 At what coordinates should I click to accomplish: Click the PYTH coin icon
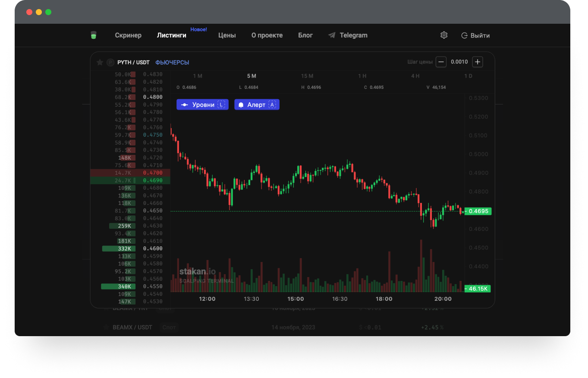pyautogui.click(x=110, y=63)
